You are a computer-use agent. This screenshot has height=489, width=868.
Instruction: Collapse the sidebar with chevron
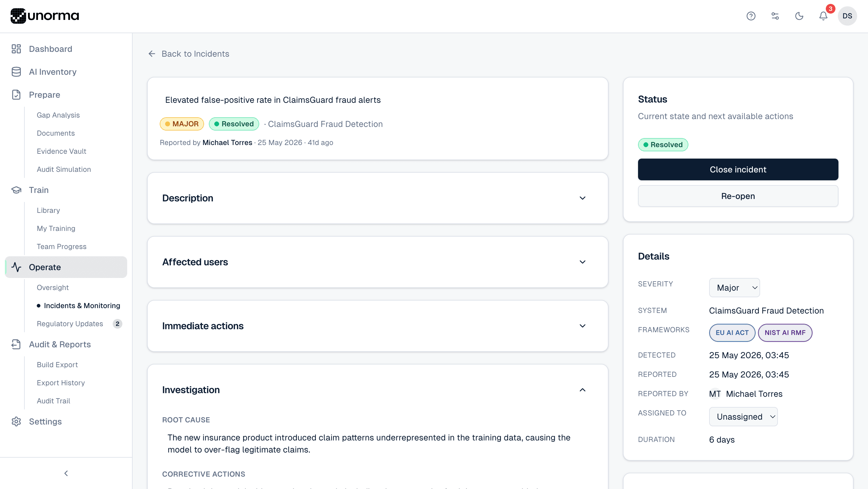(x=66, y=474)
